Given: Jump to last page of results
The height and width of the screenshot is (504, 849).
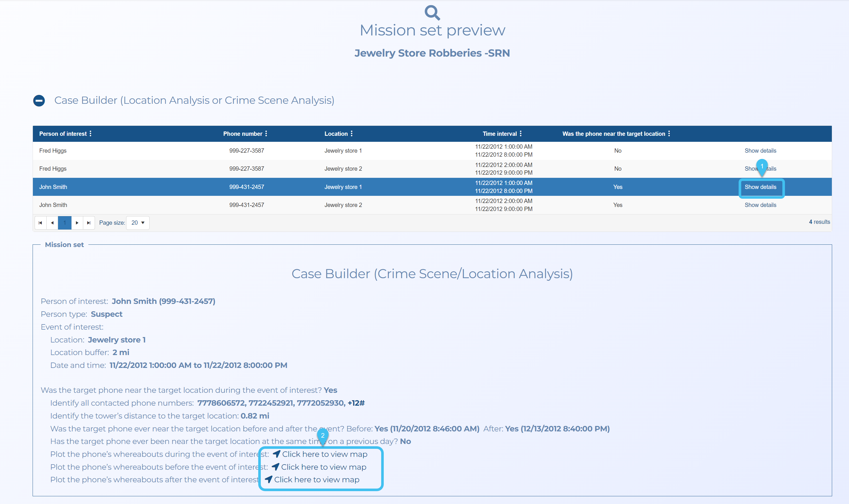Looking at the screenshot, I should click(x=89, y=223).
